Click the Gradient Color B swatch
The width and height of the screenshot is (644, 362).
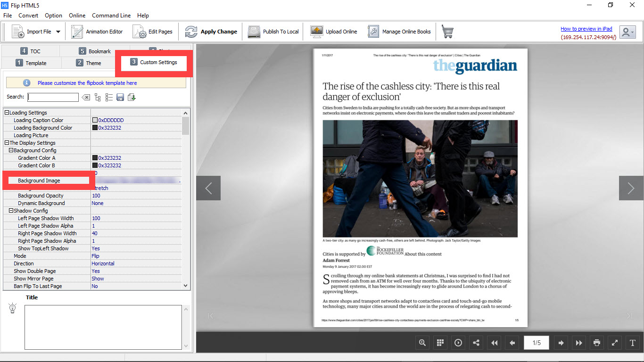(95, 165)
